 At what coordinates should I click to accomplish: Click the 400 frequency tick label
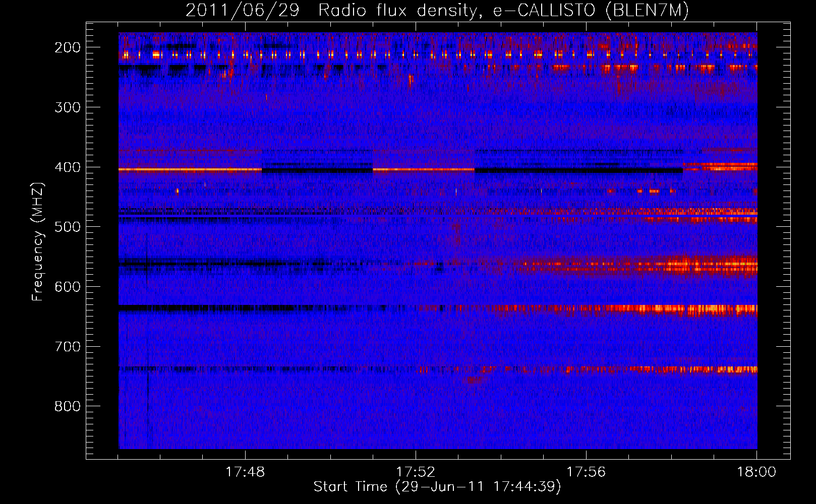[x=68, y=167]
